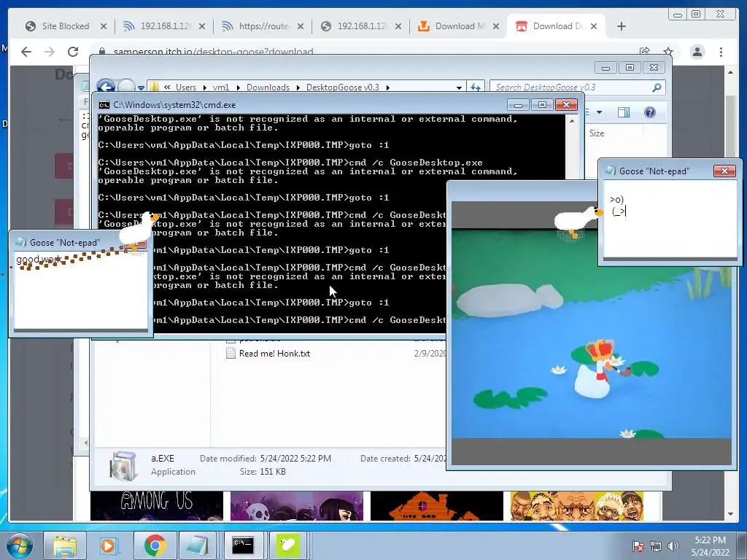Toggle the Explorer preview pane icon
This screenshot has height=560, width=747.
624,112
